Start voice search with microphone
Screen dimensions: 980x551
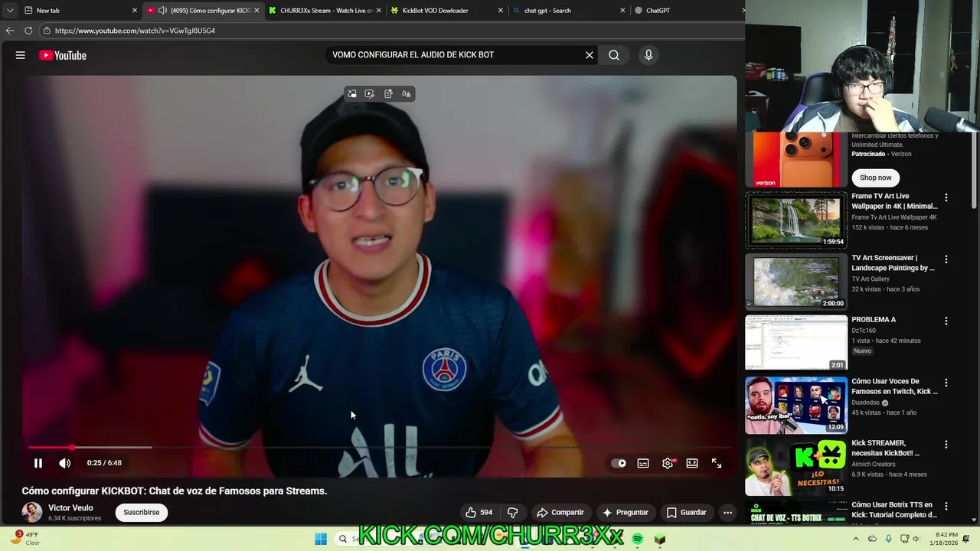[648, 55]
